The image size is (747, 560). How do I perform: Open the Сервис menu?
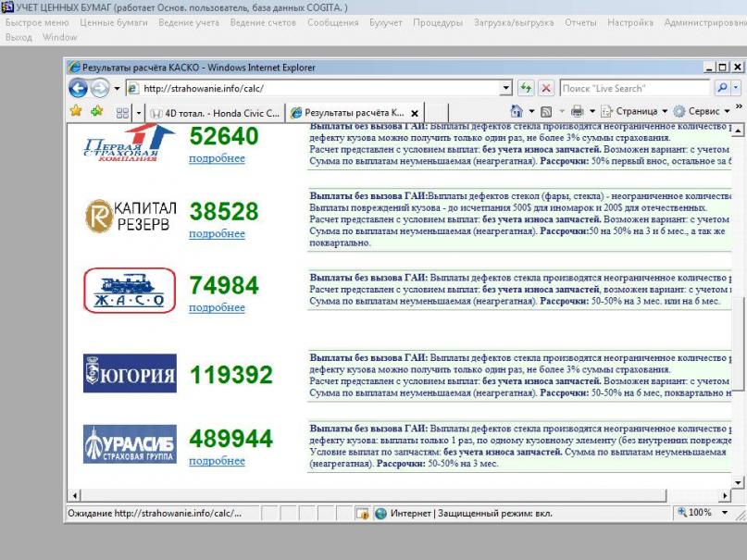tap(702, 111)
